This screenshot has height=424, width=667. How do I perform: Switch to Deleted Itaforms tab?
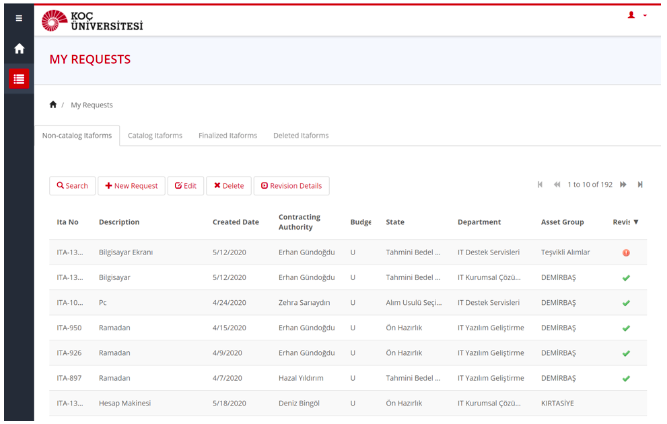301,135
